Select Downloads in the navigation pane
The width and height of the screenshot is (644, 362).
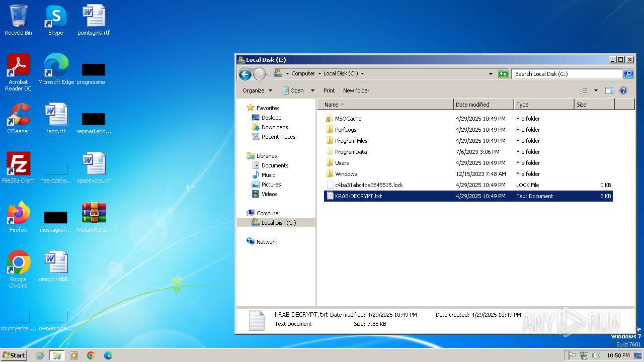(275, 127)
